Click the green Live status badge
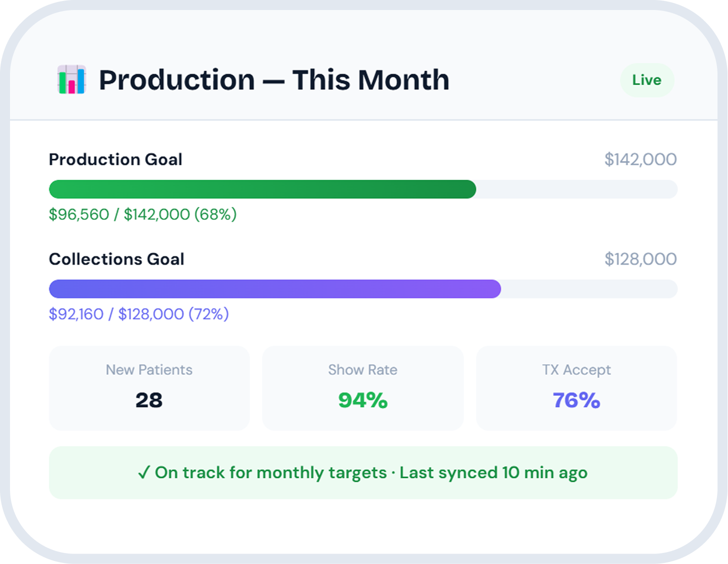The image size is (728, 564). click(x=646, y=80)
